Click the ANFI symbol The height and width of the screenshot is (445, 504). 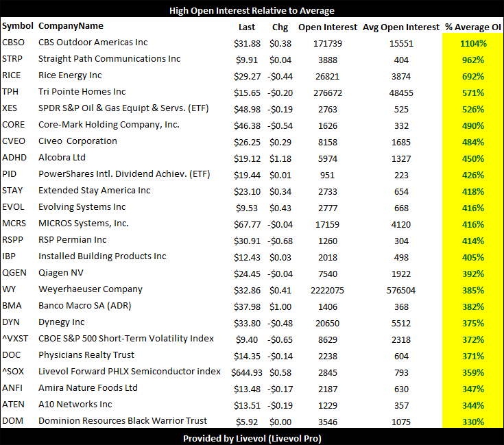[12, 388]
